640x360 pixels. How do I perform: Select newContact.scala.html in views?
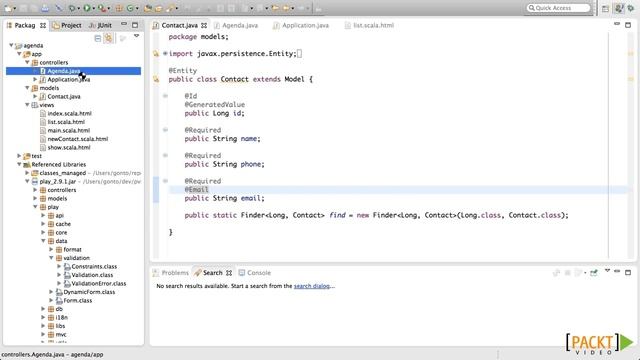pyautogui.click(x=78, y=139)
